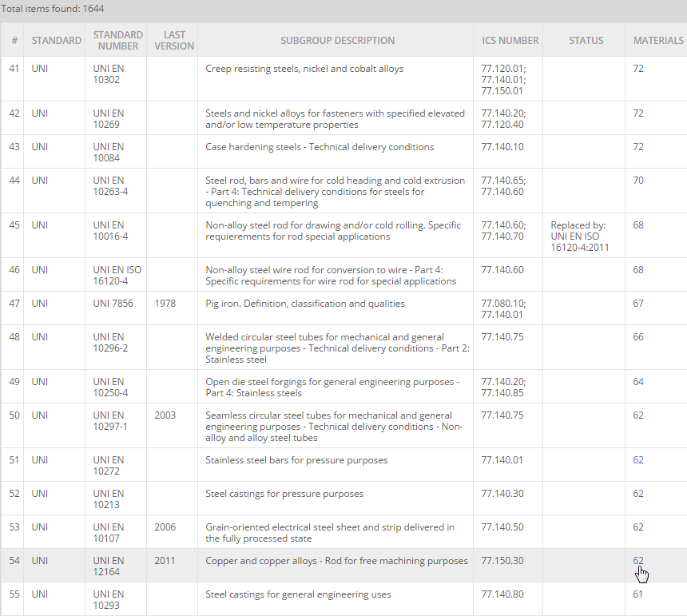
Task: Click materials link 67 for UNI 7856
Action: click(637, 304)
